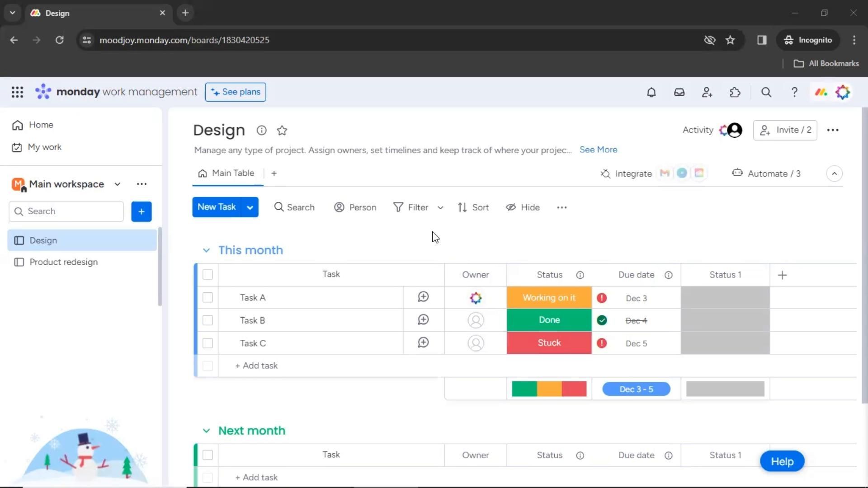The width and height of the screenshot is (868, 488).
Task: Collapse the This month group
Action: (x=206, y=250)
